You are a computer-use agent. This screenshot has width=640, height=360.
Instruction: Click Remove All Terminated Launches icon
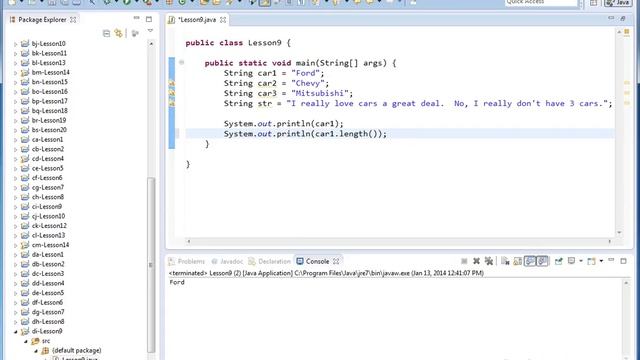(489, 261)
